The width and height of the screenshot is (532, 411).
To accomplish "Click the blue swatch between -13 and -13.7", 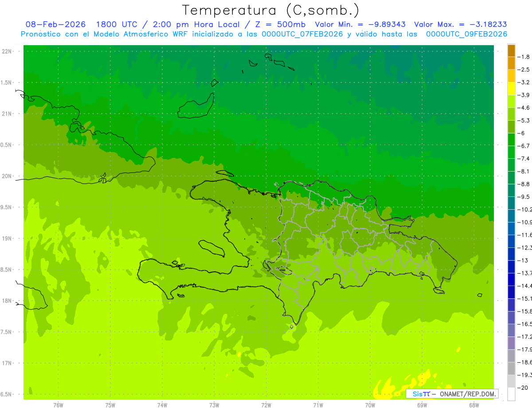I will coord(511,267).
